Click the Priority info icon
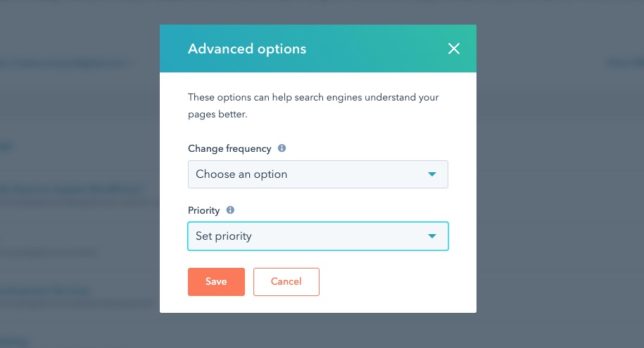This screenshot has width=644, height=348. [230, 210]
